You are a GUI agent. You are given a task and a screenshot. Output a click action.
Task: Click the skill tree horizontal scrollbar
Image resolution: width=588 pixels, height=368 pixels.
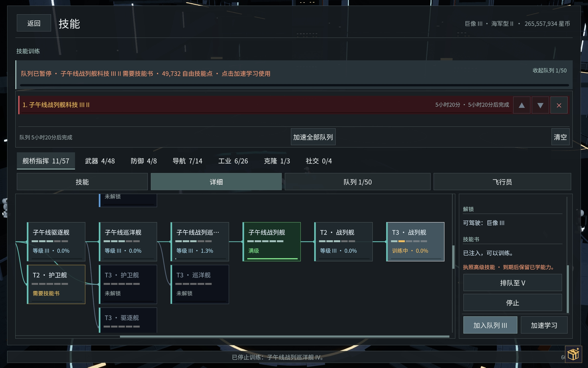(x=285, y=337)
